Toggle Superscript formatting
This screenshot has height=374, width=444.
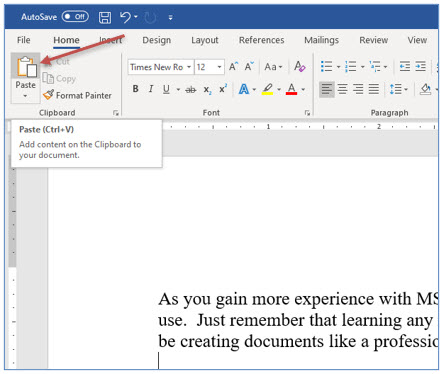pyautogui.click(x=223, y=89)
